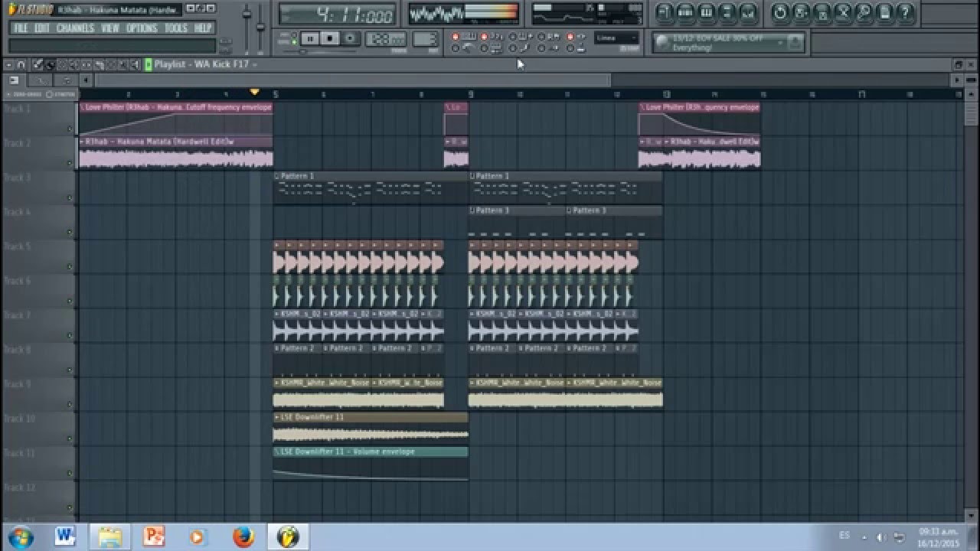Mute Track 11 using its green dot

pos(70,473)
